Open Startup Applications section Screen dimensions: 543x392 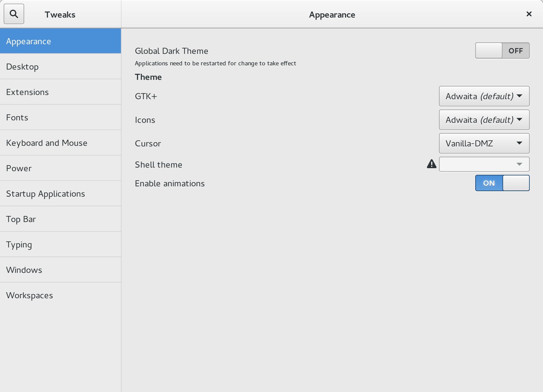click(60, 194)
